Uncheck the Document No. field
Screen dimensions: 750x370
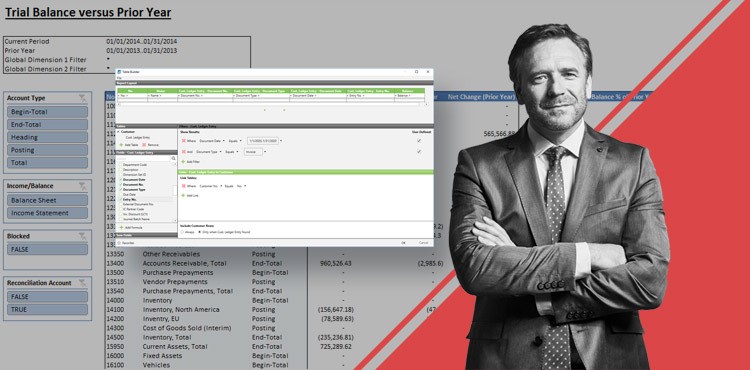click(121, 185)
